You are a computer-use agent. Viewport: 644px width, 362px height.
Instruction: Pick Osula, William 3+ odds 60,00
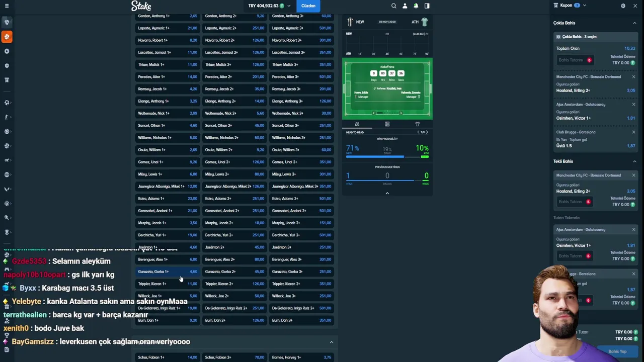[x=301, y=150]
